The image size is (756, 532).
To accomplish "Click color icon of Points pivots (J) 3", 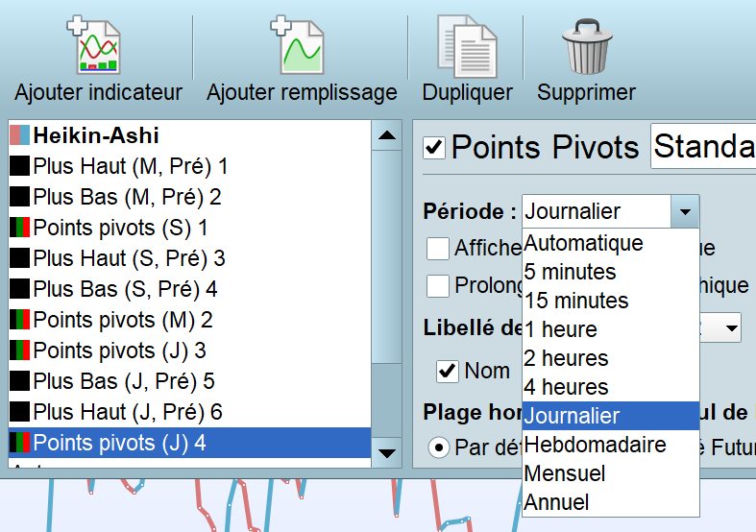I will (19, 351).
